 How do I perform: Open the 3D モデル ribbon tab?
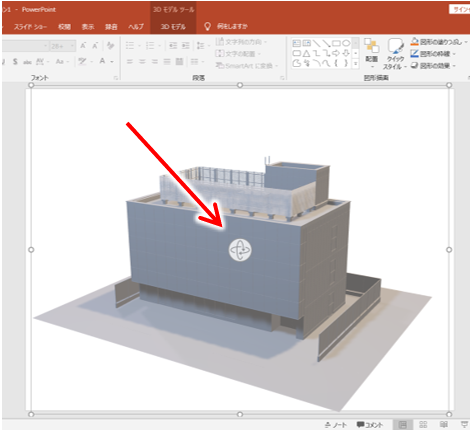click(173, 27)
